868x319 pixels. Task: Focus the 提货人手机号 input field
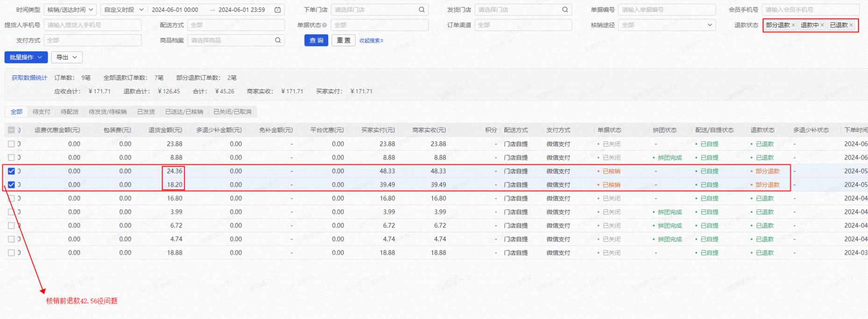pyautogui.click(x=92, y=25)
